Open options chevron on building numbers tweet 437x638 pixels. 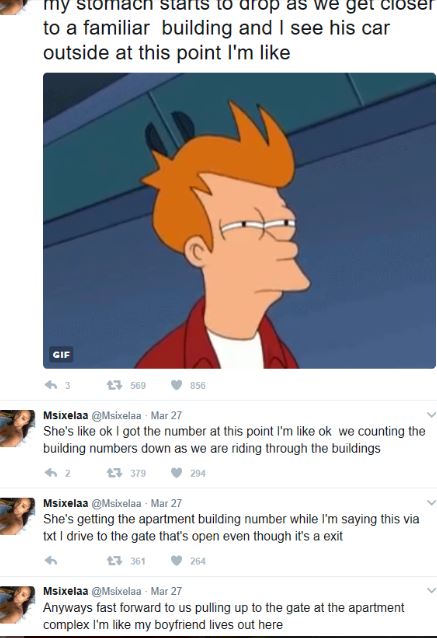[431, 415]
